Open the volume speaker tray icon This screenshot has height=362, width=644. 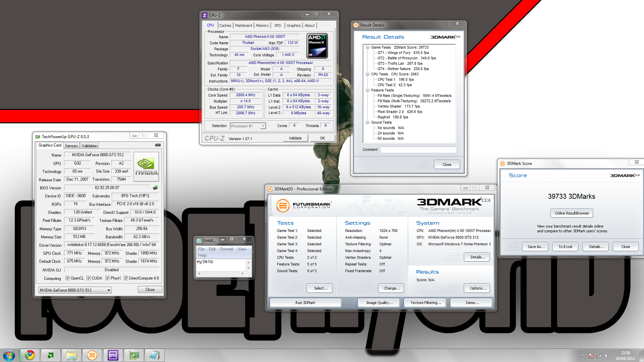607,356
